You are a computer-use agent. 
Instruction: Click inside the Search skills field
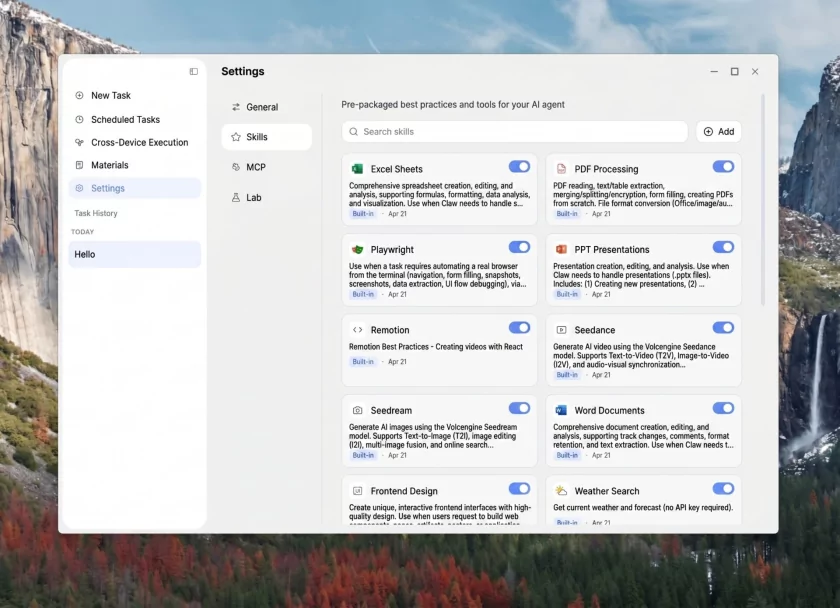[x=514, y=131]
